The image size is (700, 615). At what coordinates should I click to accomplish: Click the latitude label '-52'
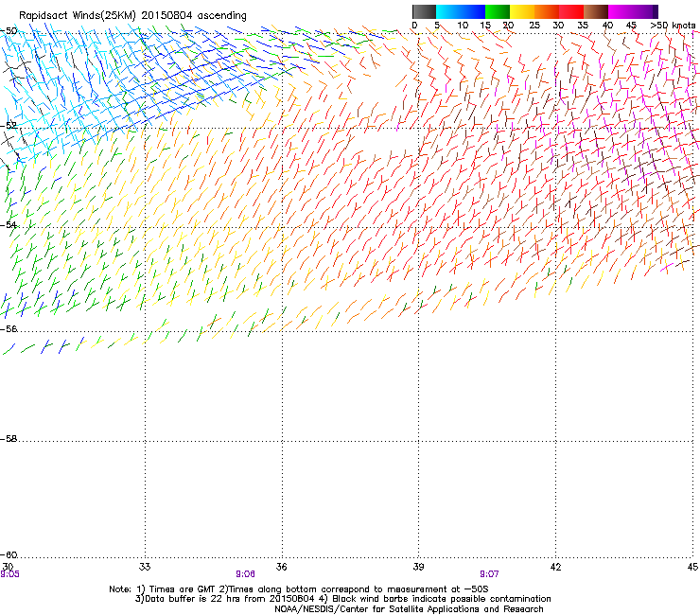9,126
